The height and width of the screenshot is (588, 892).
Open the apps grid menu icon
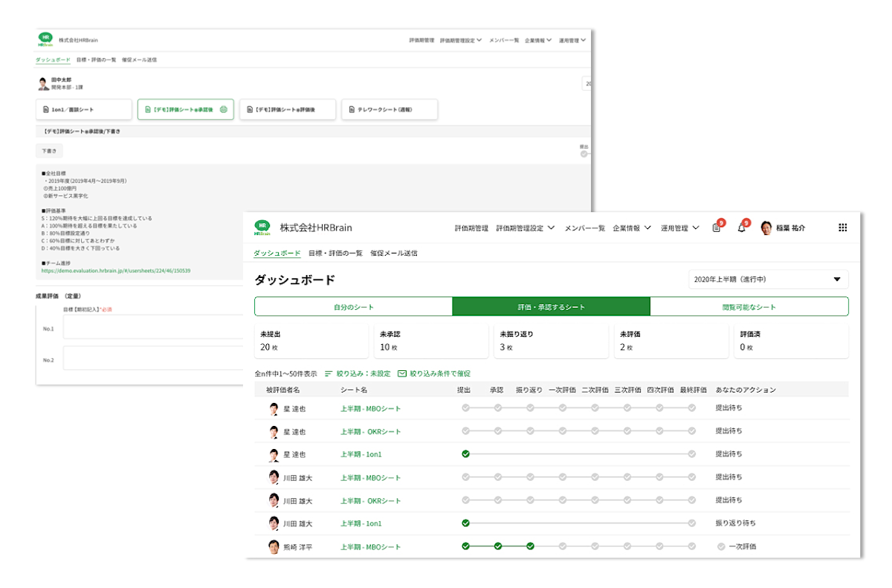[842, 227]
